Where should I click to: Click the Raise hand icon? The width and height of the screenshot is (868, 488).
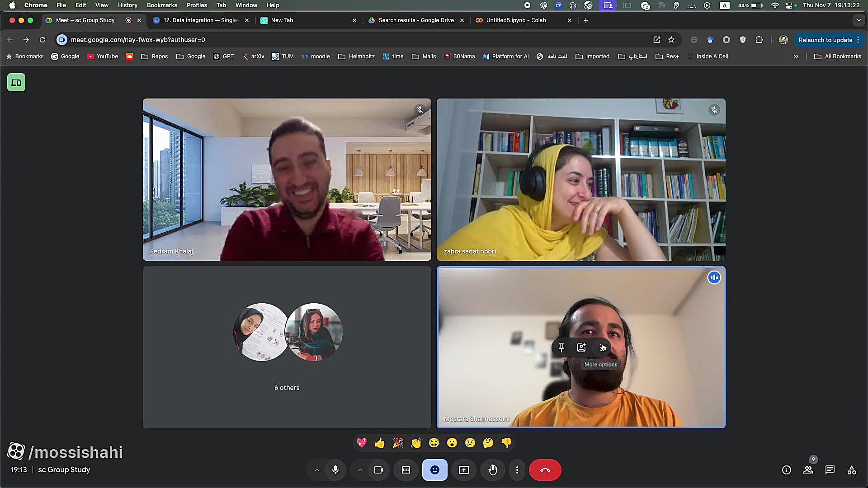pos(493,470)
